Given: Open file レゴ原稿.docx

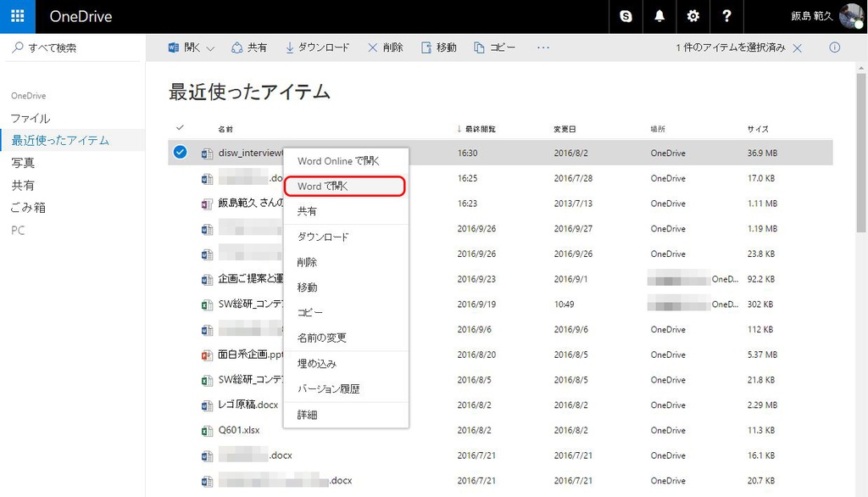Looking at the screenshot, I should (248, 405).
